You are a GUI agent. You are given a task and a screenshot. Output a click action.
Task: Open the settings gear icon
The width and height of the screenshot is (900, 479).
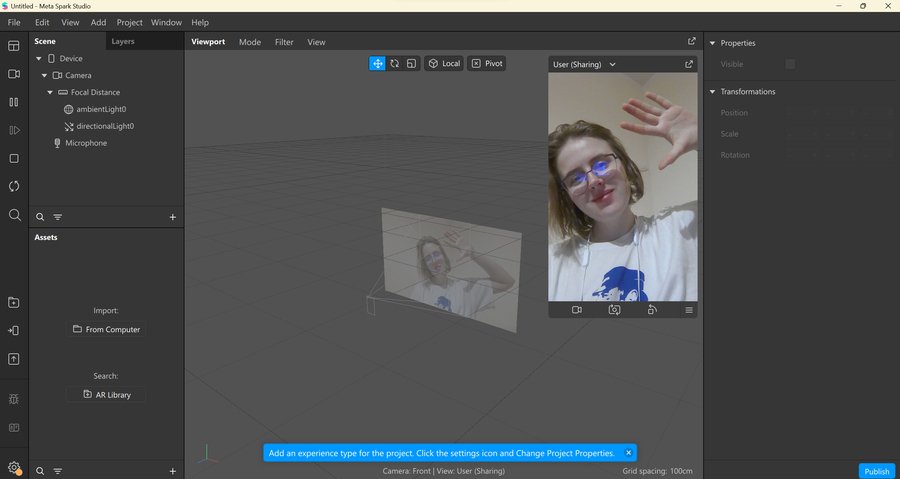pyautogui.click(x=14, y=467)
